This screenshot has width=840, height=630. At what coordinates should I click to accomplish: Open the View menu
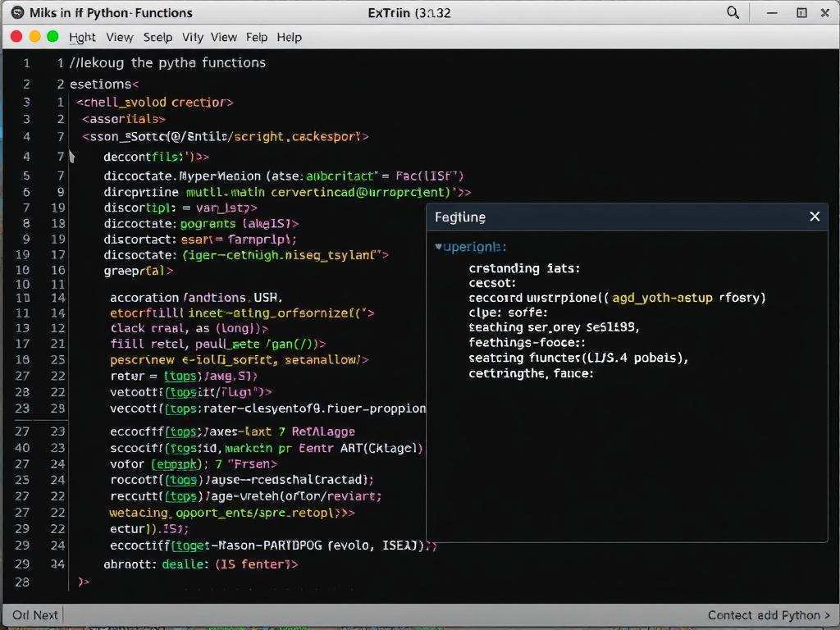(x=120, y=37)
